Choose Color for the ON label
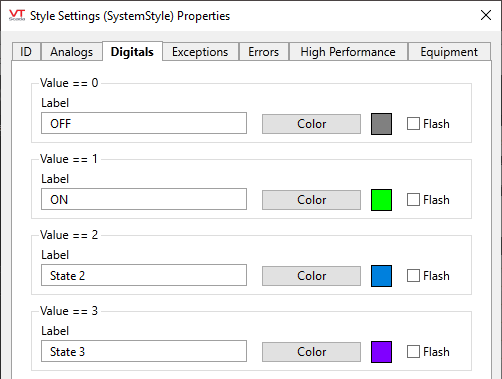The height and width of the screenshot is (379, 502). point(311,200)
